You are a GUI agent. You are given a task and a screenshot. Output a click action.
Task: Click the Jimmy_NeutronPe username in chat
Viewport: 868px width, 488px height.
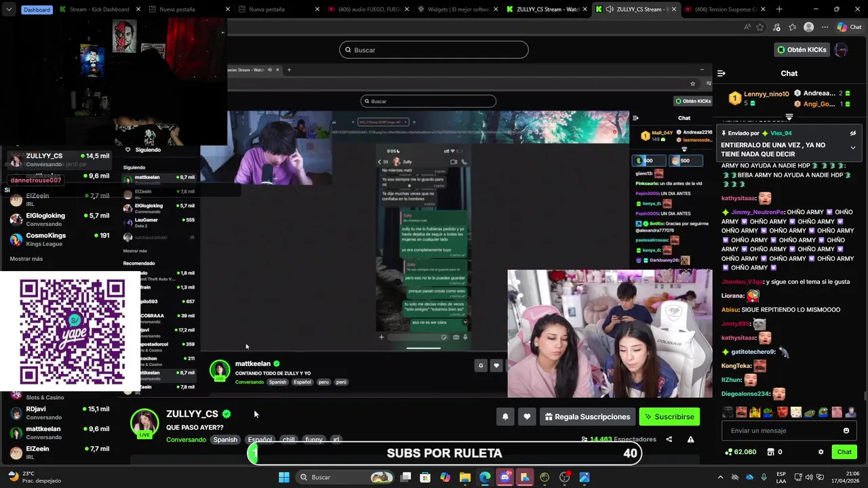pos(758,212)
